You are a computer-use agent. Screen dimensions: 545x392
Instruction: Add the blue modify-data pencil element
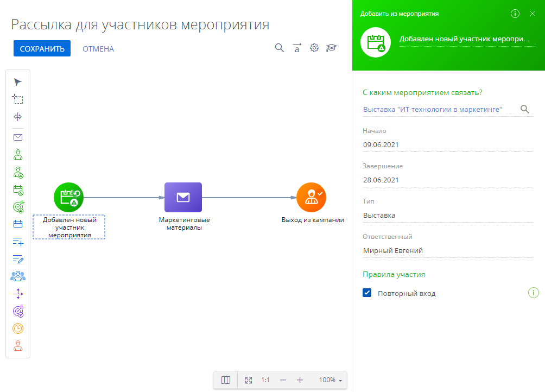pyautogui.click(x=18, y=259)
